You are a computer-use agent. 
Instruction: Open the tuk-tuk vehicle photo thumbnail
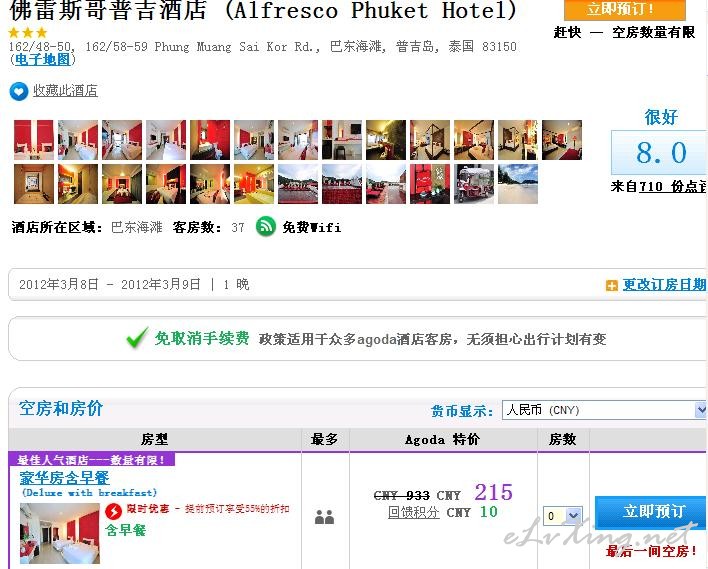474,184
